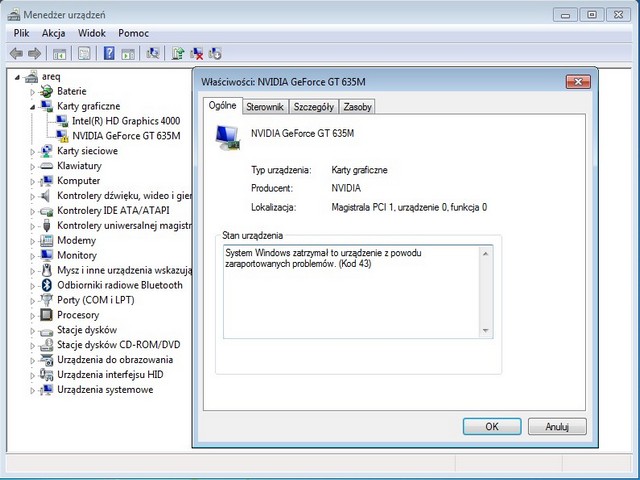Open the Widok menu
The width and height of the screenshot is (640, 480).
click(92, 33)
